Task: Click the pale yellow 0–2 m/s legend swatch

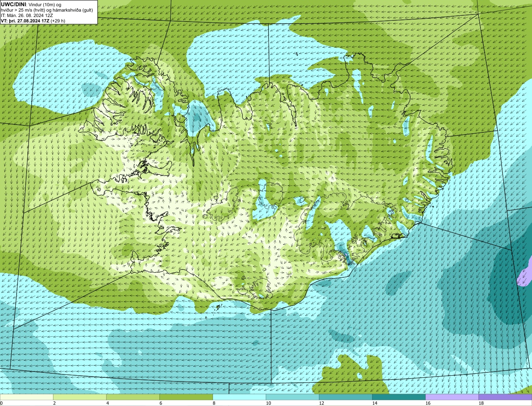Action: 27,397
